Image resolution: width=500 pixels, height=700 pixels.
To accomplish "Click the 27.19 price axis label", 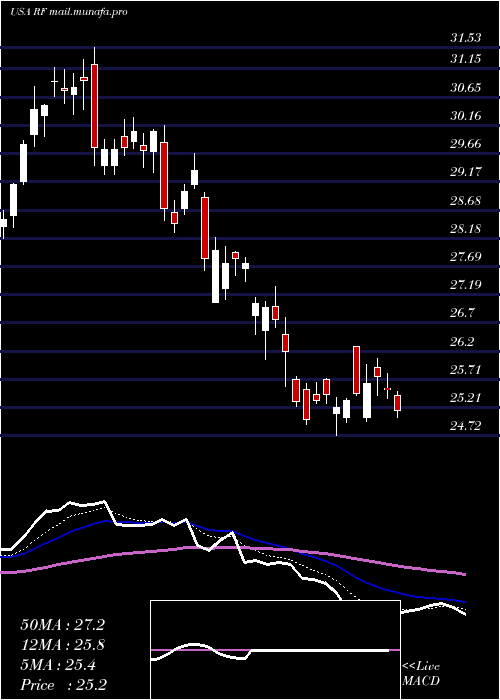I will [x=466, y=284].
